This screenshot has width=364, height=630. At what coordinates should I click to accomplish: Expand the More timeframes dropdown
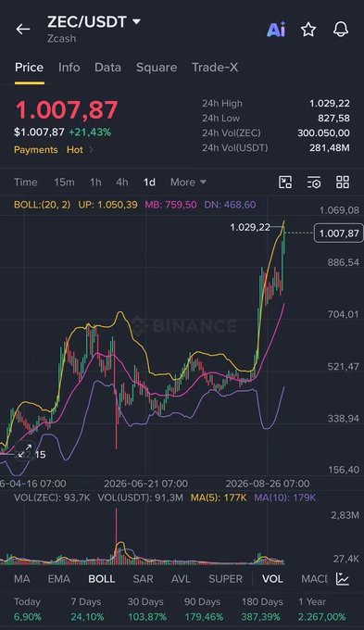[188, 182]
